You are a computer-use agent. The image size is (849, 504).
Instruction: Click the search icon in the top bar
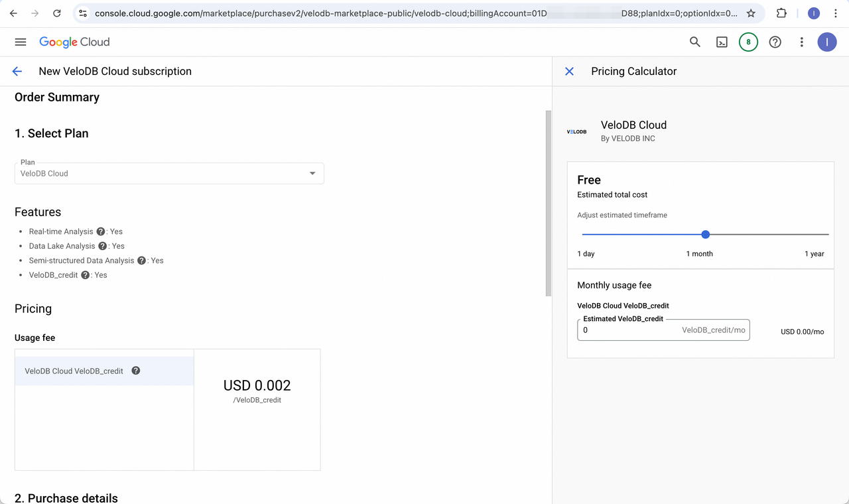point(694,42)
